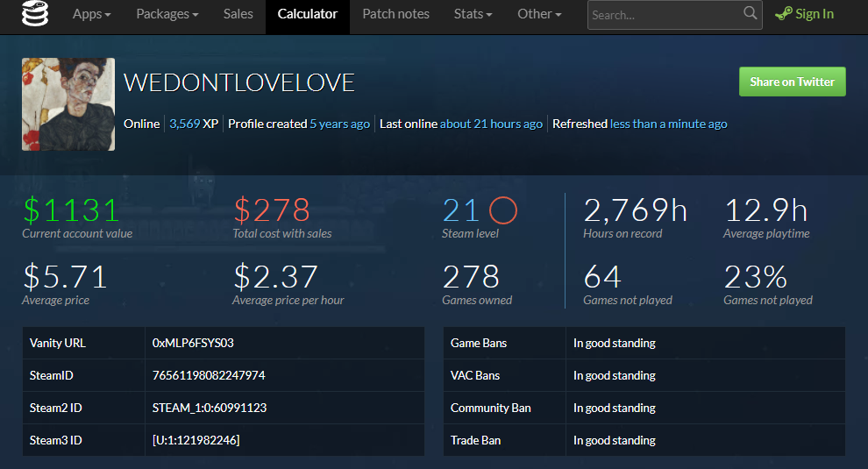The width and height of the screenshot is (868, 469).
Task: Click the Sign In link
Action: coord(815,14)
